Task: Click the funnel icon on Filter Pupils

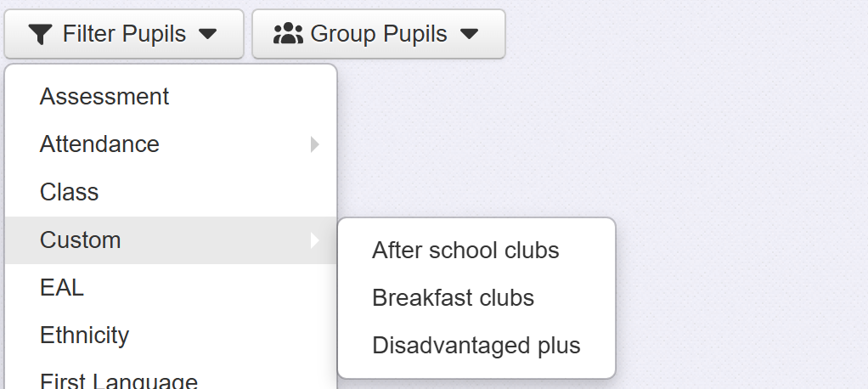Action: click(x=40, y=34)
